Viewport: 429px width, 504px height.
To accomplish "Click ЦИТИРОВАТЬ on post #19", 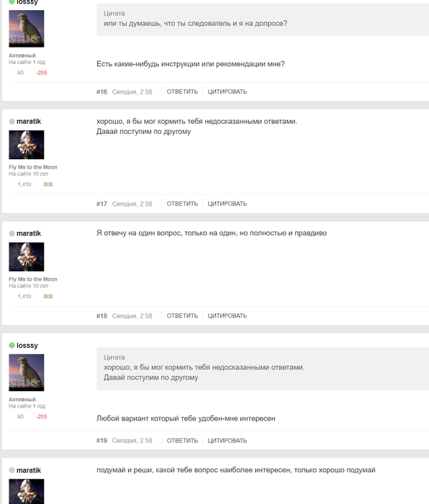I will coord(227,441).
